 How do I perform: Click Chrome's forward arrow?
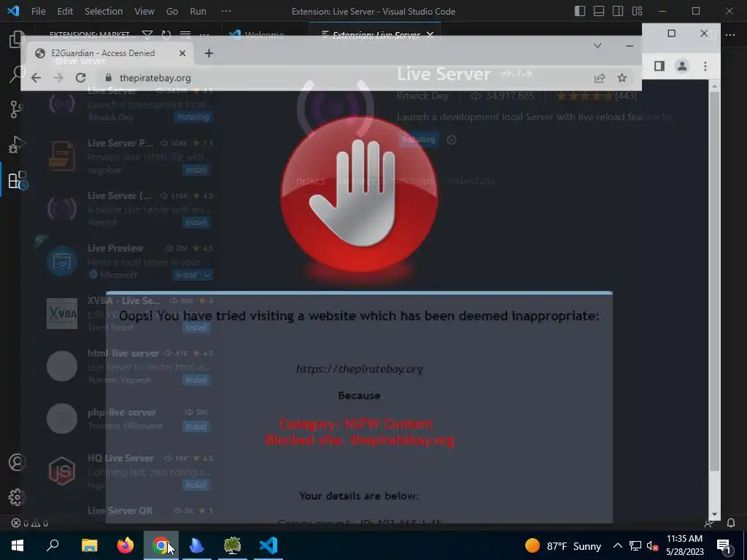[x=58, y=77]
